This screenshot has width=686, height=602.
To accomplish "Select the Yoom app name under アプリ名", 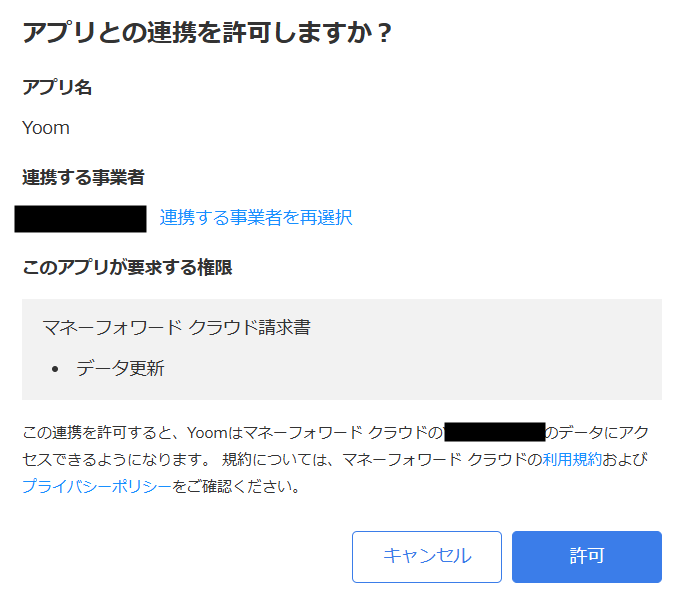I will [46, 128].
